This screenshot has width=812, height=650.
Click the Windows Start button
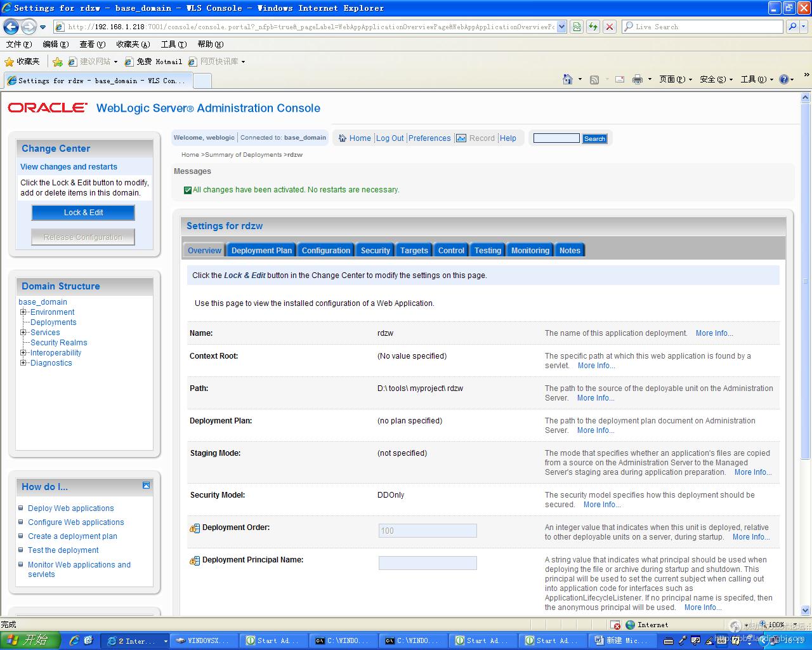pos(30,640)
